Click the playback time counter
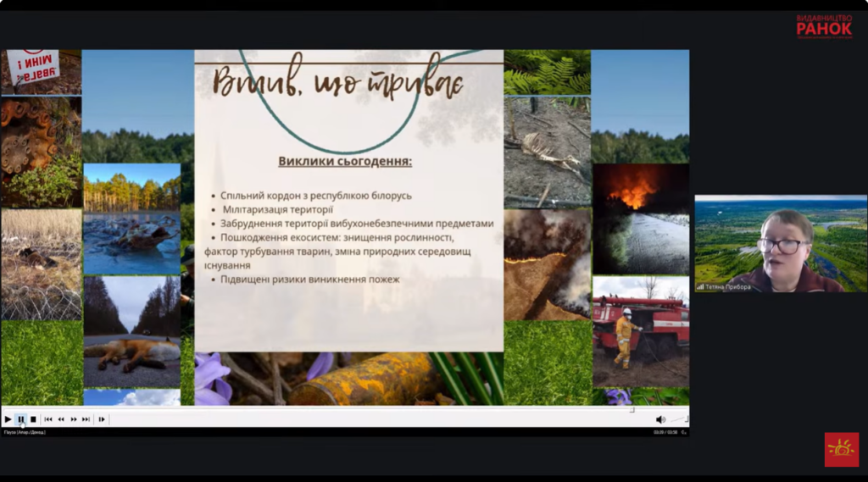This screenshot has width=868, height=482. [665, 432]
